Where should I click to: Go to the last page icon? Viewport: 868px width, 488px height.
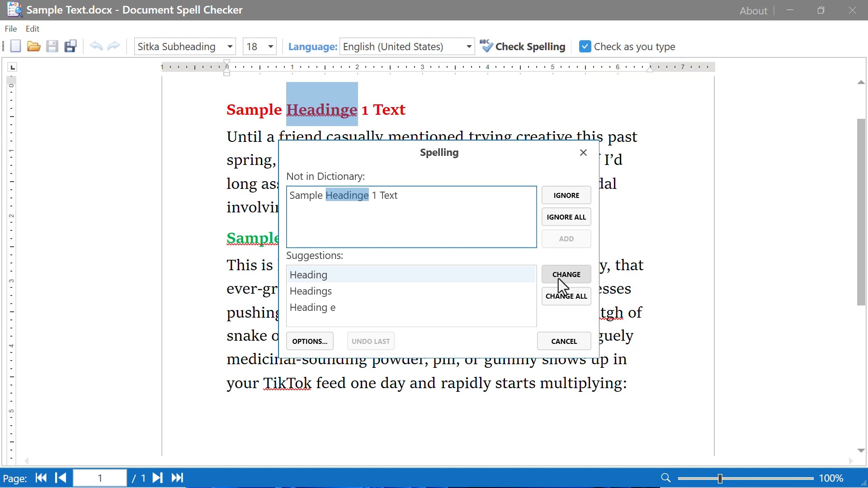pos(178,478)
